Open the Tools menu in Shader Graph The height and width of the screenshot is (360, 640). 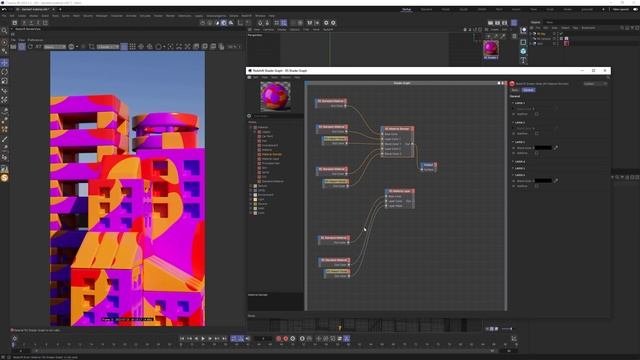275,77
